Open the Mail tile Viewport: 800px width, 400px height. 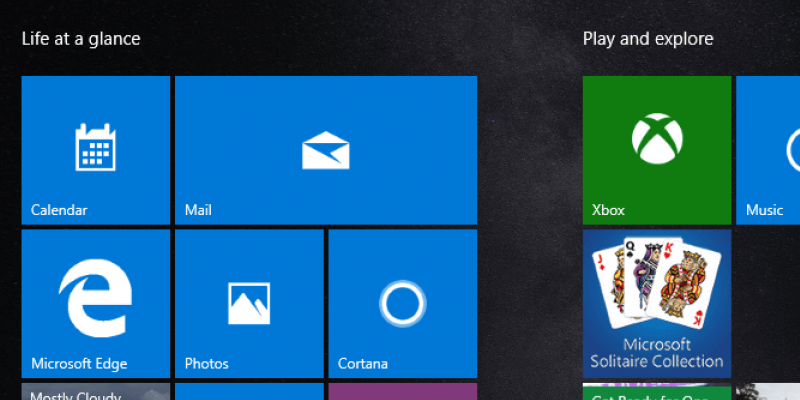pyautogui.click(x=326, y=150)
